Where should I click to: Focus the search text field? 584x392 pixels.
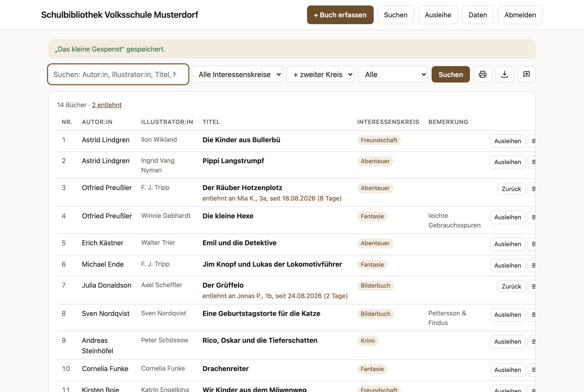[118, 74]
